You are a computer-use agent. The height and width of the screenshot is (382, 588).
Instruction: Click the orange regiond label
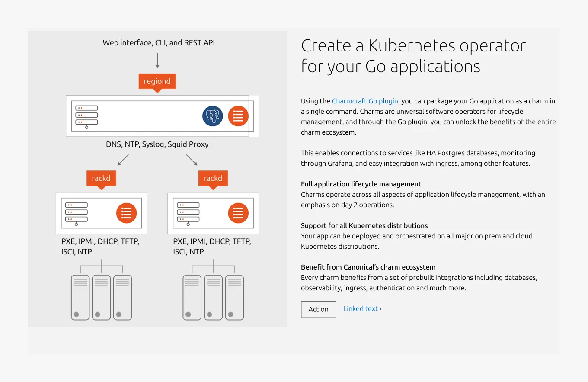tap(157, 81)
